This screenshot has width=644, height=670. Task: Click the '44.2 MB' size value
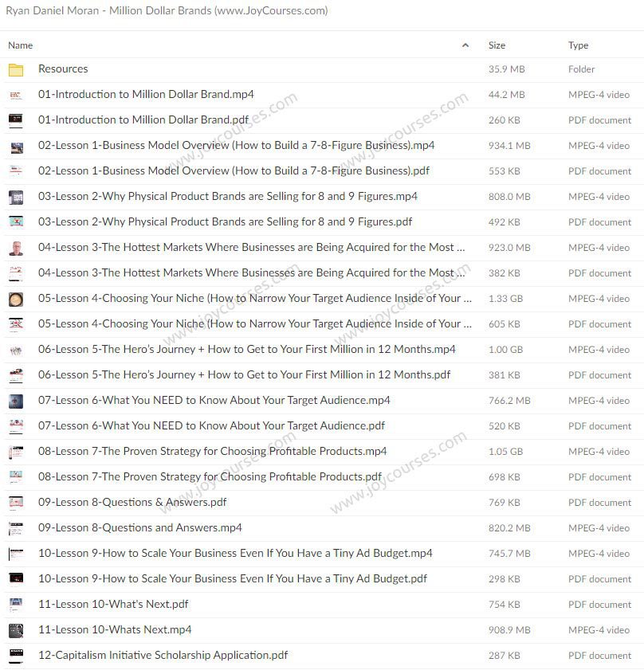[x=506, y=95]
